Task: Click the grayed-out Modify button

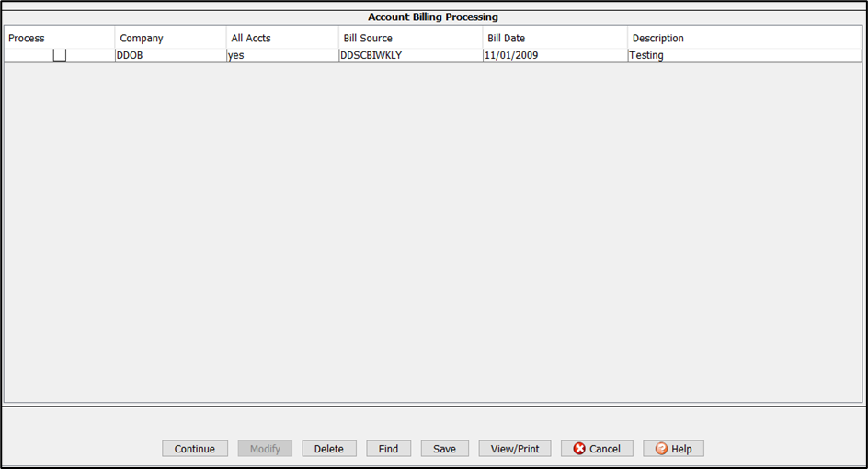Action: pyautogui.click(x=265, y=449)
